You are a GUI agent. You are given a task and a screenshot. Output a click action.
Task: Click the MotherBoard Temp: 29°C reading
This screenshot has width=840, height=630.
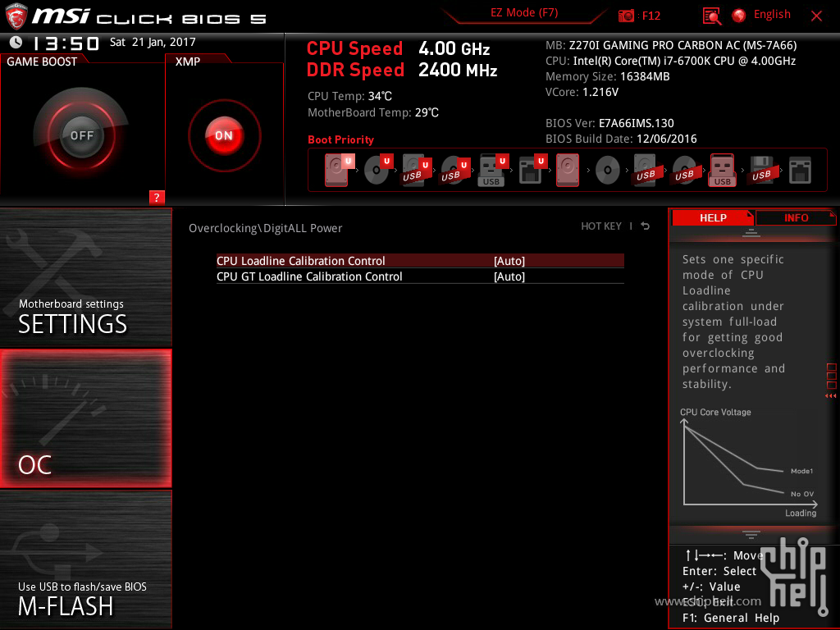click(373, 112)
